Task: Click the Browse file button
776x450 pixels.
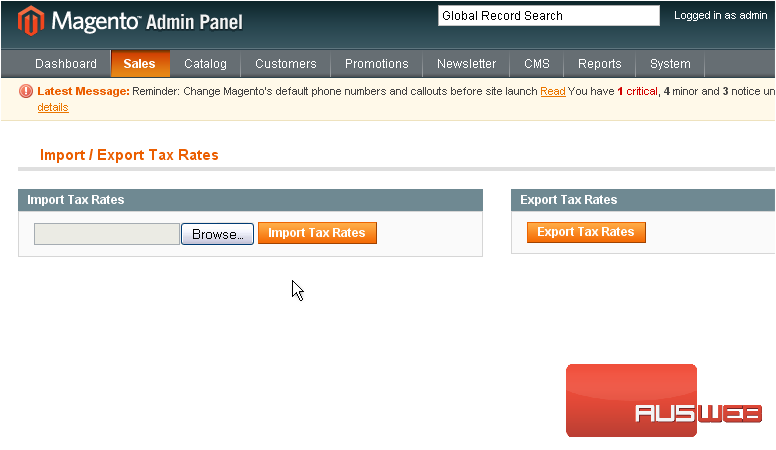Action: [x=217, y=234]
